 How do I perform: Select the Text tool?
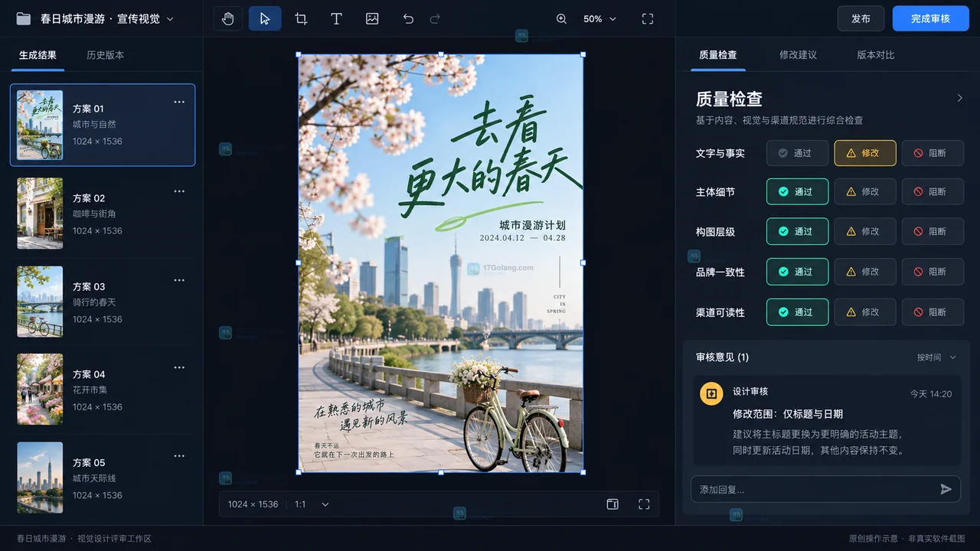coord(336,18)
